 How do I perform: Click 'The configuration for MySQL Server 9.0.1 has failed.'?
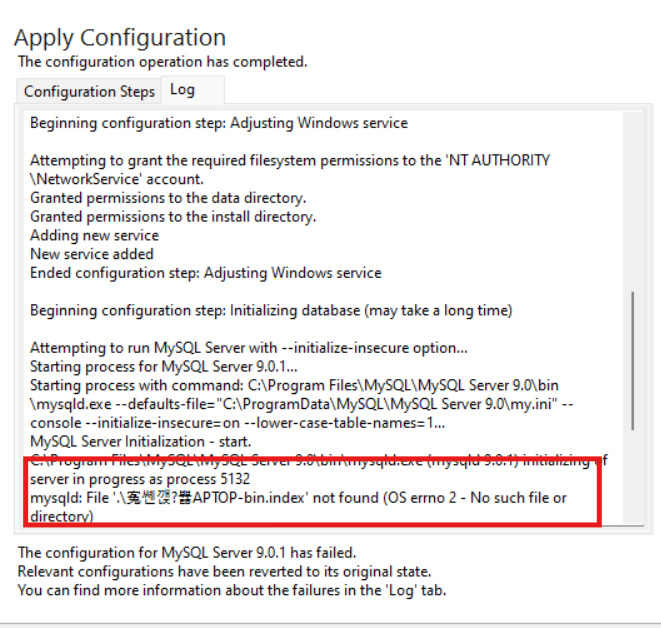(x=187, y=553)
